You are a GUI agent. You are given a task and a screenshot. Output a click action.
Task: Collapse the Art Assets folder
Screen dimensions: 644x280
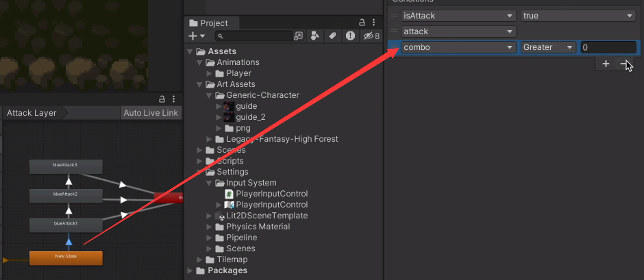point(199,84)
